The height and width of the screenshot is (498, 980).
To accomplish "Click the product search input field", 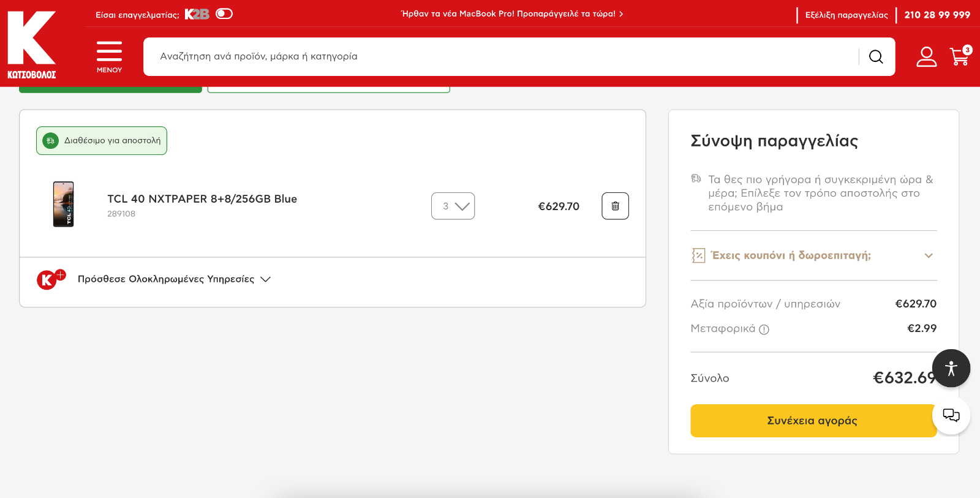I will (502, 57).
